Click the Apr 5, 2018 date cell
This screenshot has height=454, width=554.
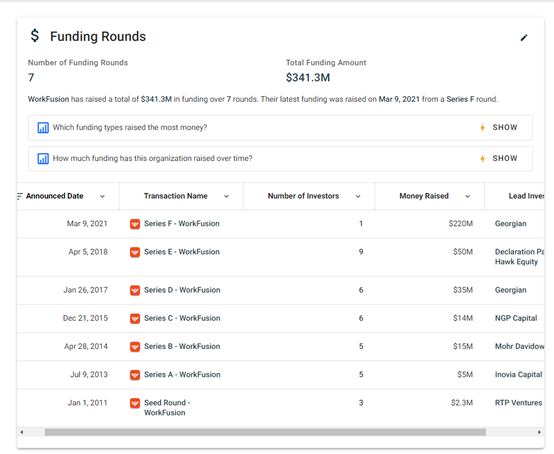click(x=88, y=252)
